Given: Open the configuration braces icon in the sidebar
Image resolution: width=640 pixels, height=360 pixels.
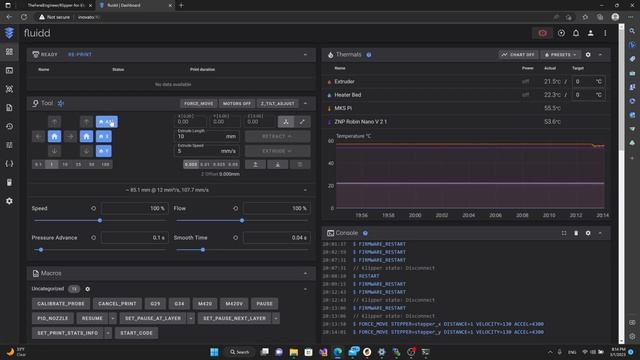Looking at the screenshot, I should click(9, 164).
